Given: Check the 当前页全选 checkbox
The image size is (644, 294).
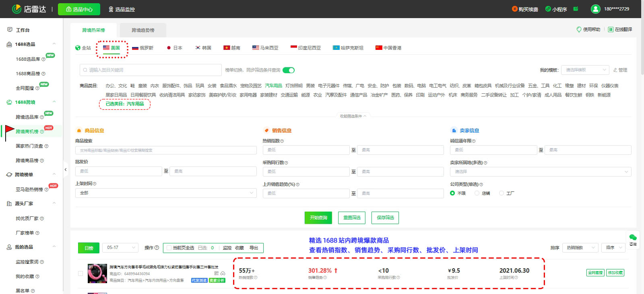Looking at the screenshot, I should (169, 248).
